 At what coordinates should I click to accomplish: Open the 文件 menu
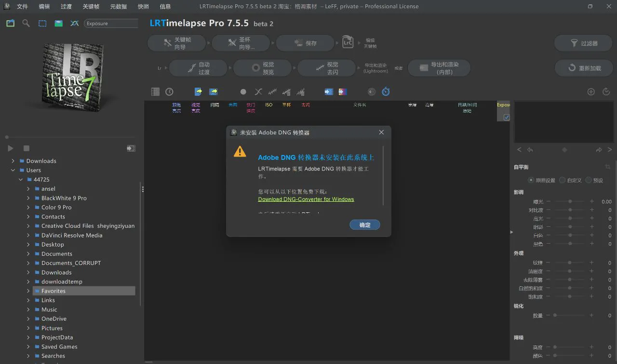(x=22, y=6)
